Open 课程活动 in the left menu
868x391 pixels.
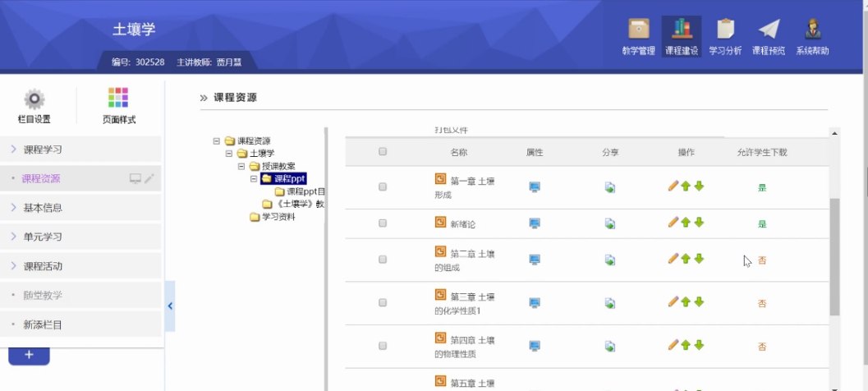pos(43,266)
